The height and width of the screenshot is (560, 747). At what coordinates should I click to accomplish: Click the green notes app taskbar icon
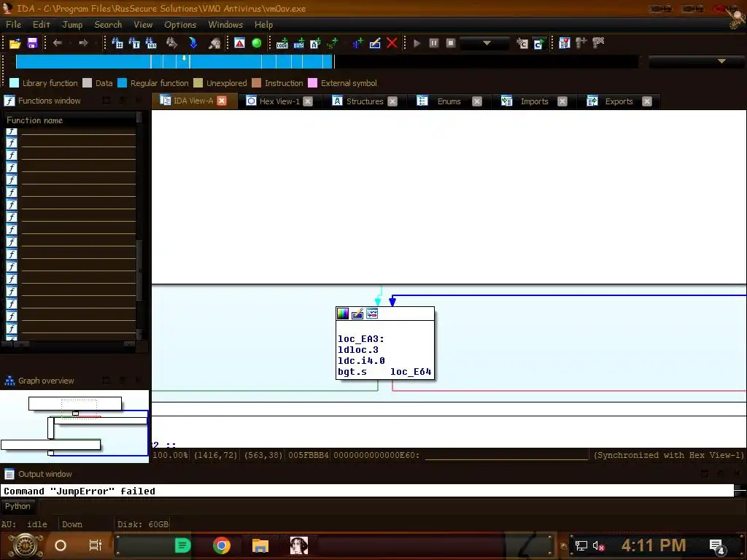point(182,545)
